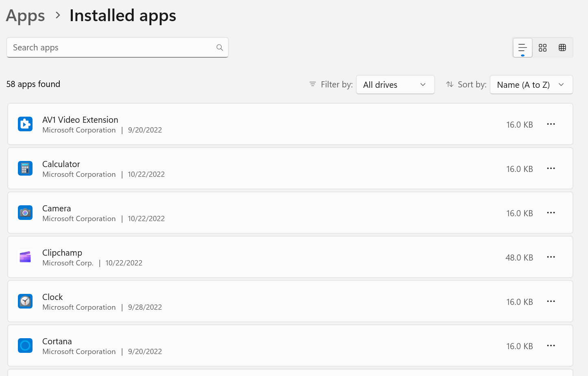Go back to Apps breadcrumb
Image resolution: width=588 pixels, height=376 pixels.
pyautogui.click(x=25, y=16)
